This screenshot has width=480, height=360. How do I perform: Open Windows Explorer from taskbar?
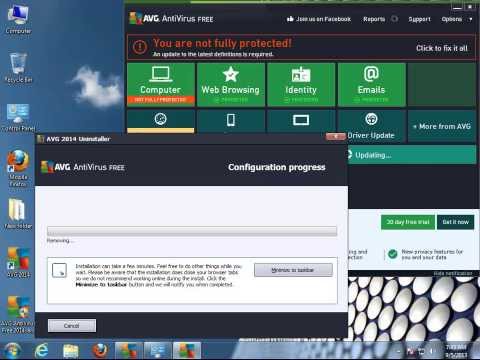(x=71, y=351)
